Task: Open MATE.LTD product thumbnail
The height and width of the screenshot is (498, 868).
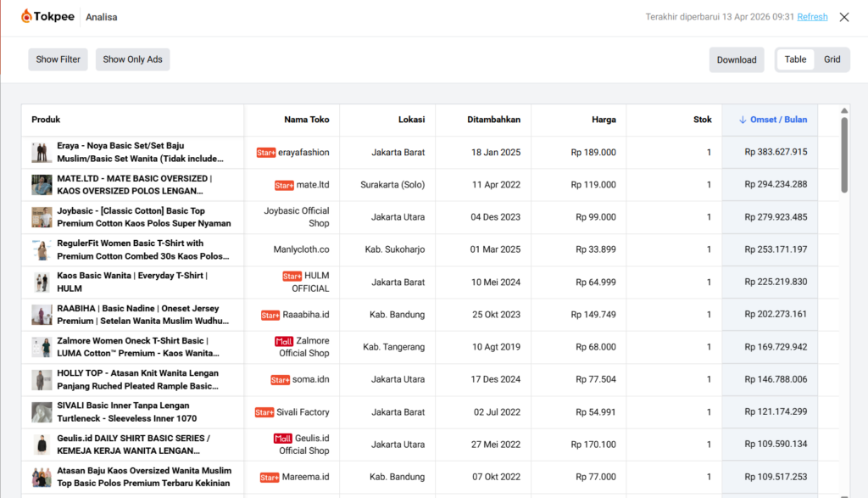Action: coord(42,184)
